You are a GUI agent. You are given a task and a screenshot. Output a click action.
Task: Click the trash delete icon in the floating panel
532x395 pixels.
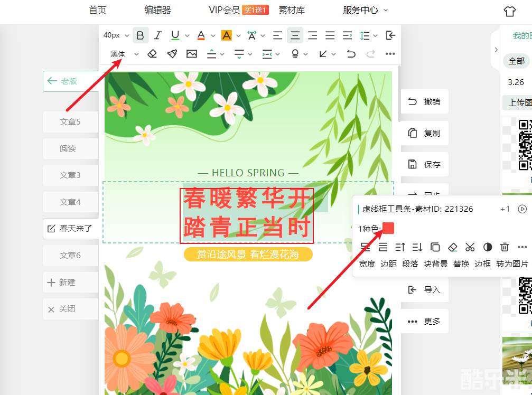505,247
